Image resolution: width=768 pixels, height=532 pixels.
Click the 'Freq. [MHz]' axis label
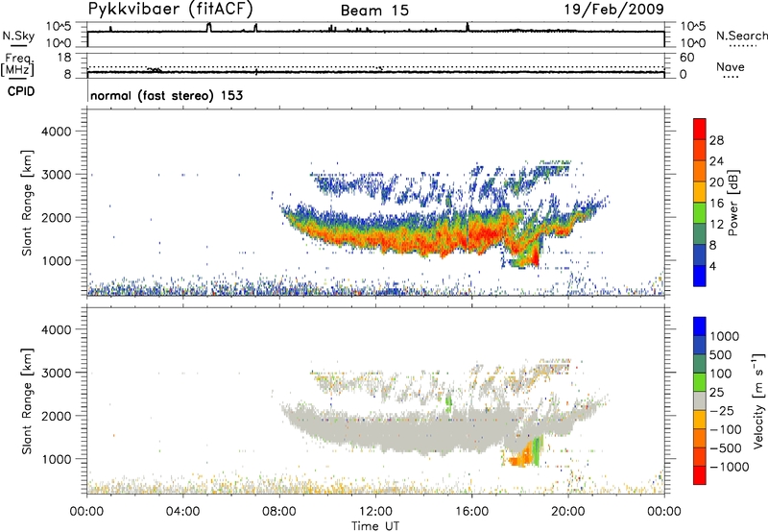[x=17, y=65]
